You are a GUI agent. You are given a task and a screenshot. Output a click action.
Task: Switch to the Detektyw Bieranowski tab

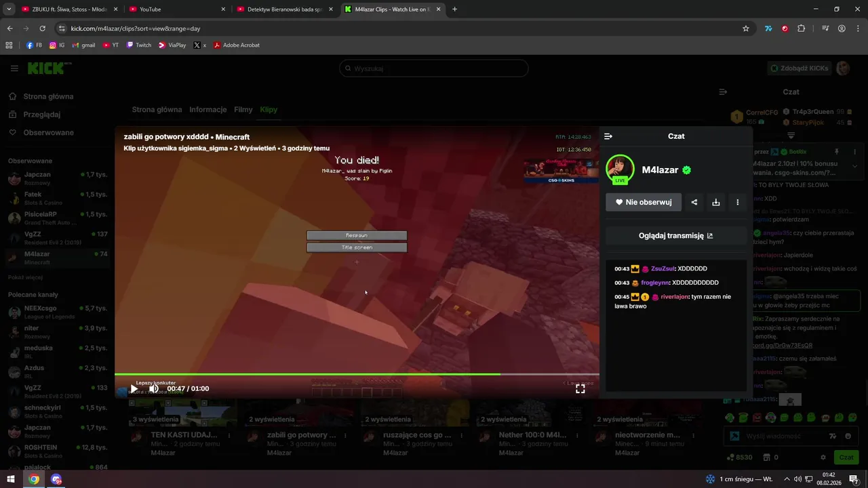coord(285,9)
